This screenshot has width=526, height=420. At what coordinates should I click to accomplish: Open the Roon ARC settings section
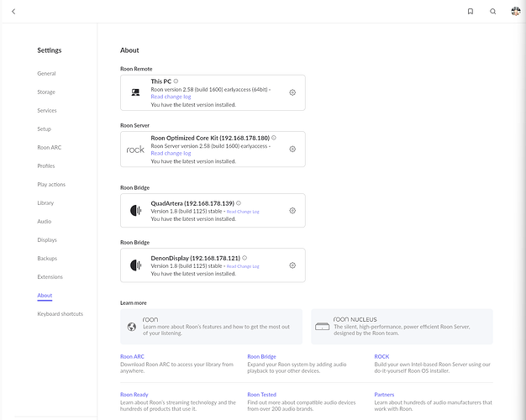[x=49, y=148]
